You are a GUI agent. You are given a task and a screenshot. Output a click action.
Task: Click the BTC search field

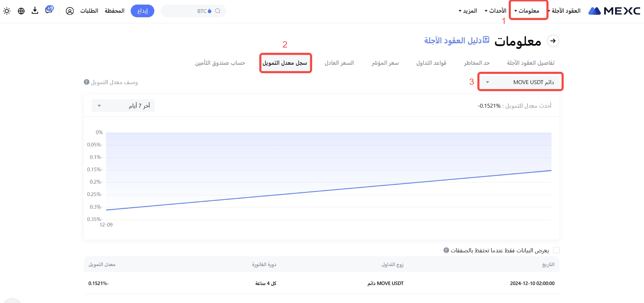(193, 11)
